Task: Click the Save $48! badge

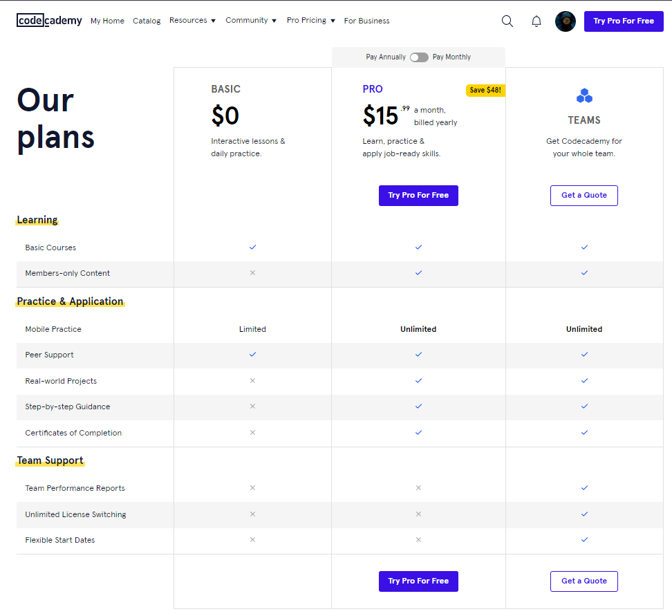Action: coord(485,91)
